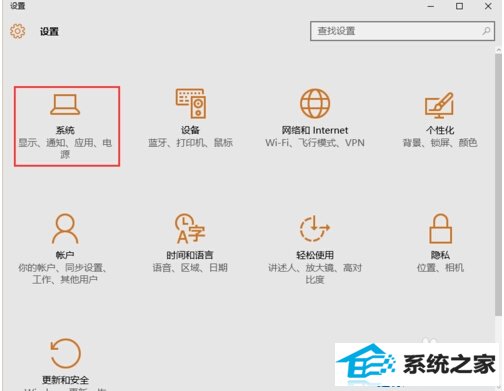Click the 系统 category label
Screen dimensions: 504x391
(65, 130)
